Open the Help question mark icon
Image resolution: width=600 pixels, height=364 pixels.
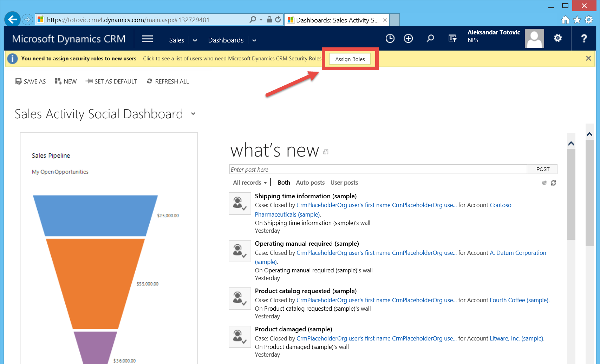[x=584, y=39]
